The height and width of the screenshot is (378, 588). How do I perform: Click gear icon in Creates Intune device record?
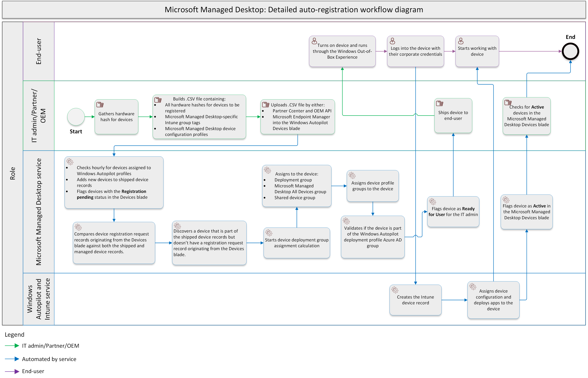tap(395, 290)
